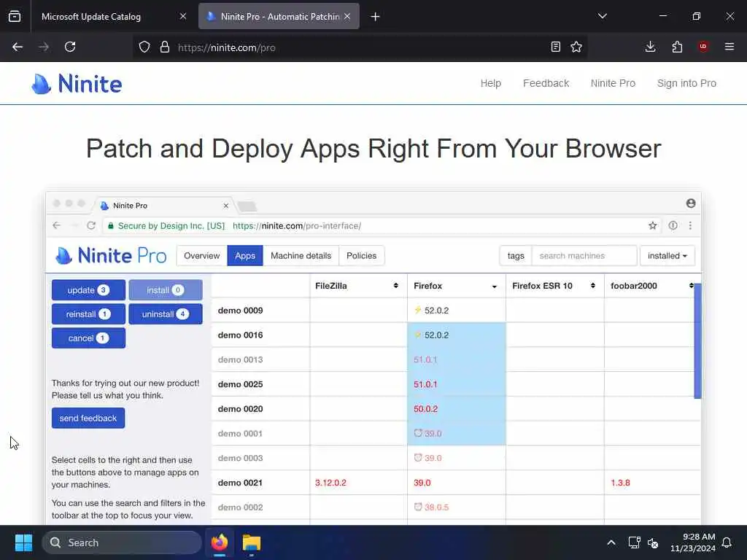Click the Ninite Pro navigation link
The height and width of the screenshot is (560, 747).
tap(613, 83)
